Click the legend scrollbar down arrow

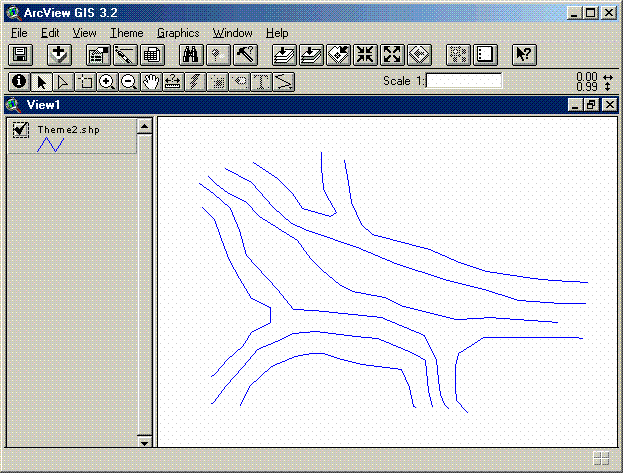144,442
